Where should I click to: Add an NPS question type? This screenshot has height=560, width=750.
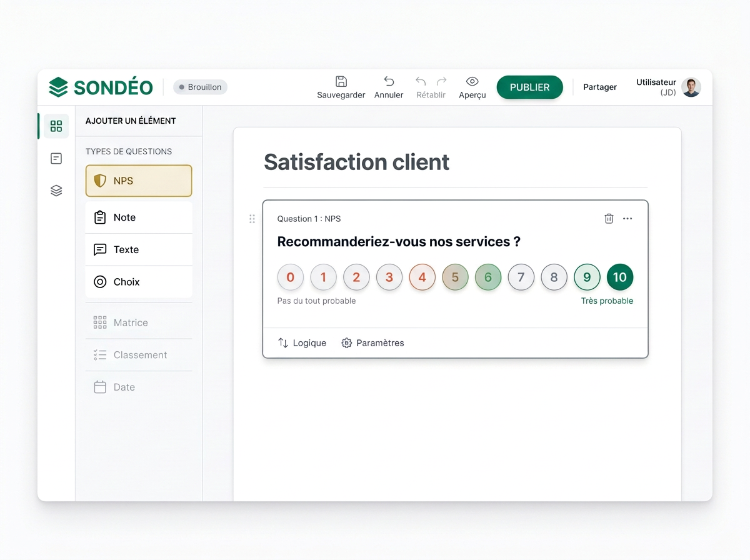139,181
